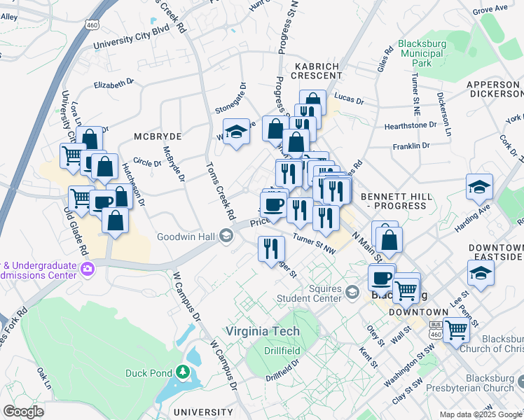Viewport: 524px width, 420px height.
Task: Open the top shopping bag marker near Lora Ln
Action: coord(90,138)
